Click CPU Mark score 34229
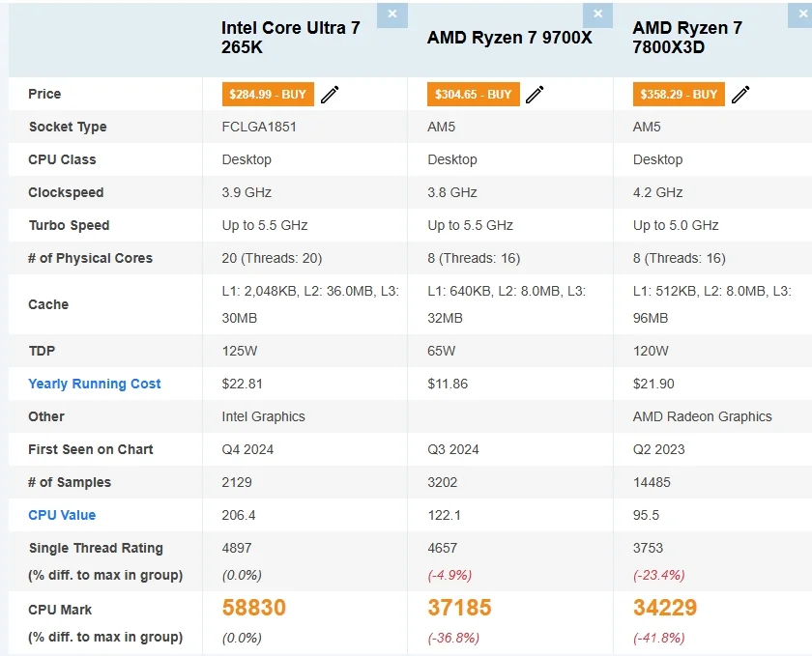 (665, 608)
